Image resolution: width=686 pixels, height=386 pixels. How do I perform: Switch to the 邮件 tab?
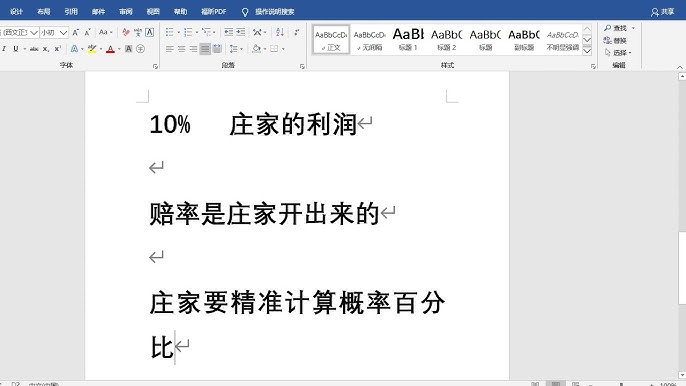[98, 12]
